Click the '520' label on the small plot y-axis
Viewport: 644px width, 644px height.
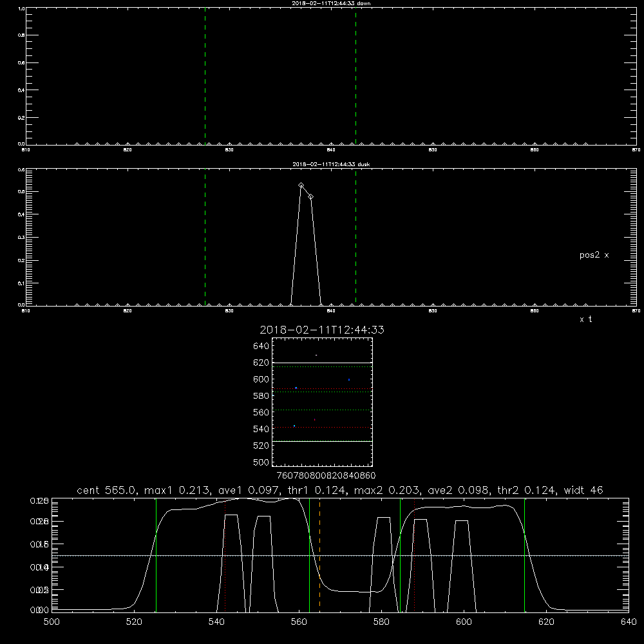(x=261, y=446)
